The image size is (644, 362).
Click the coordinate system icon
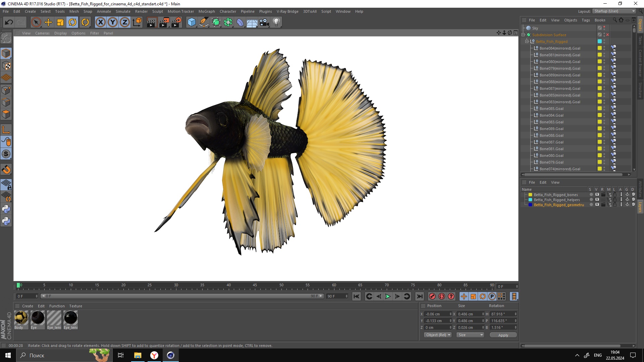137,22
